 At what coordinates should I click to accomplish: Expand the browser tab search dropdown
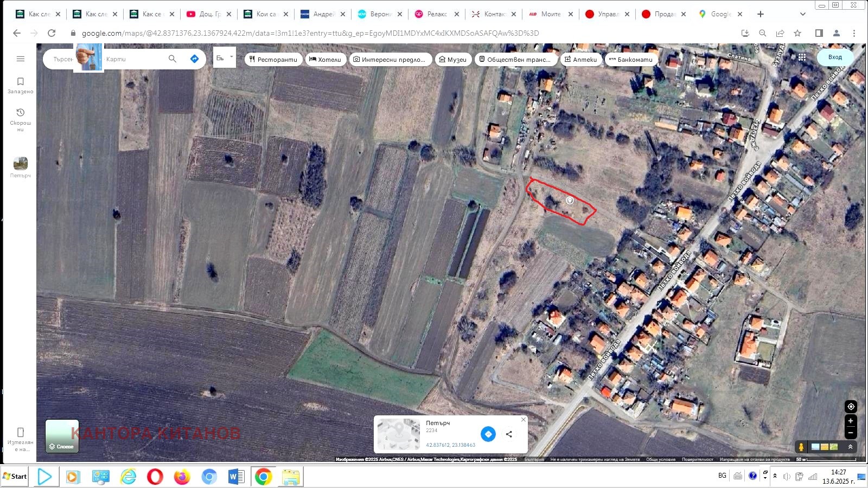click(x=803, y=14)
